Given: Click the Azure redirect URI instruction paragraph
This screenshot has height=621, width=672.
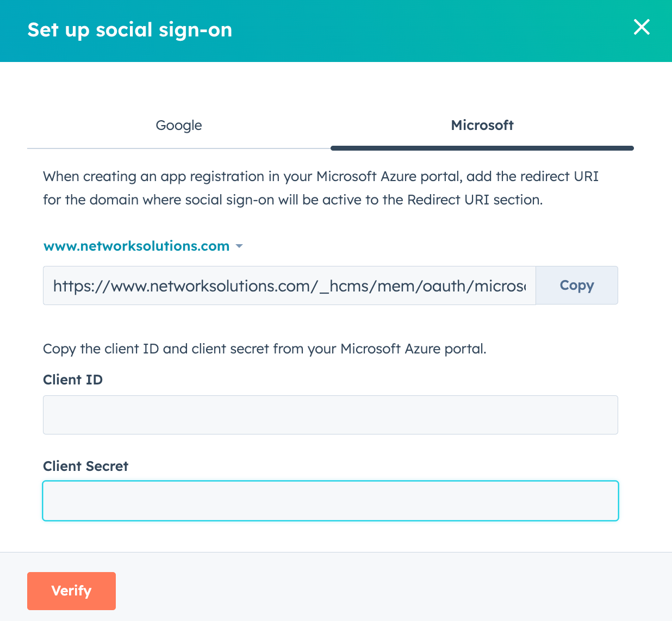Looking at the screenshot, I should 321,188.
